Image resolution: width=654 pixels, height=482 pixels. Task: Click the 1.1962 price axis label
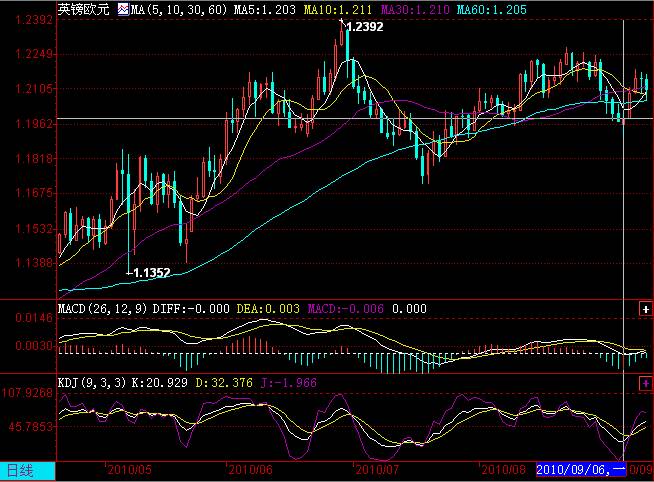pyautogui.click(x=34, y=124)
